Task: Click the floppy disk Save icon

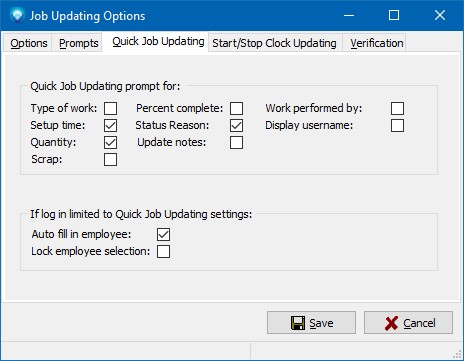Action: 298,323
